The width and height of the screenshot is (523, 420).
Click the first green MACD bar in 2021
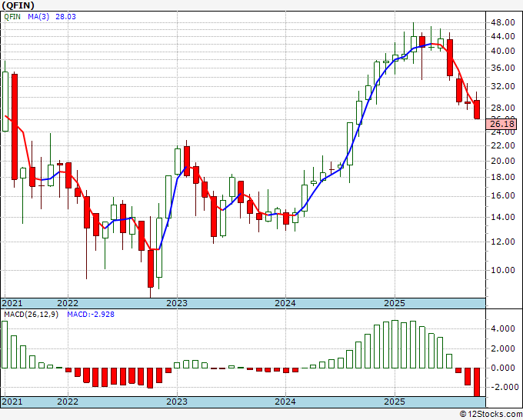pyautogui.click(x=5, y=345)
